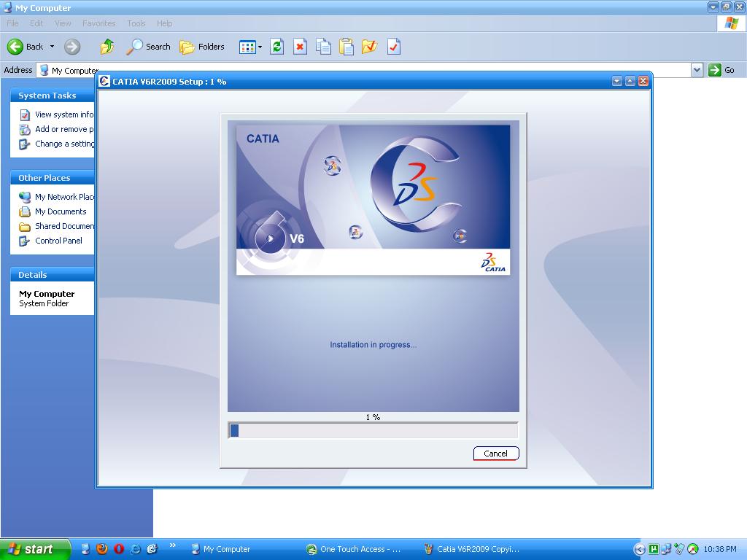Click the Go button next to Address bar
This screenshot has height=560, width=747.
point(721,70)
